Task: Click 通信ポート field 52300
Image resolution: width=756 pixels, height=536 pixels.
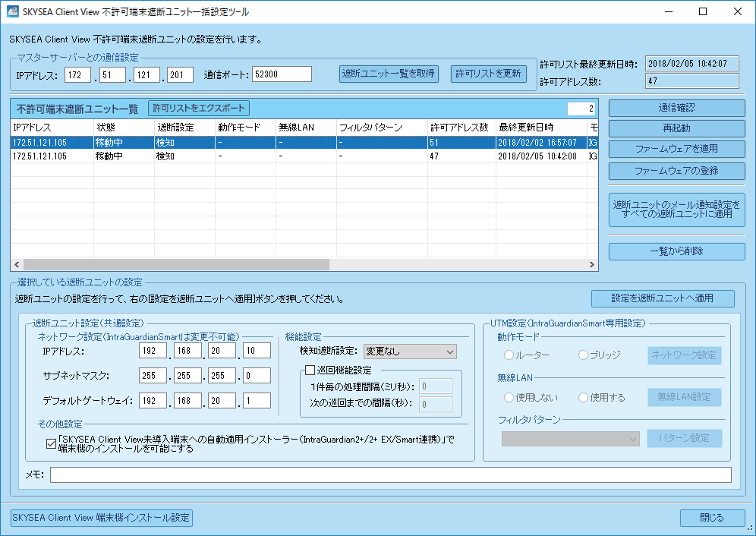Action: 282,74
